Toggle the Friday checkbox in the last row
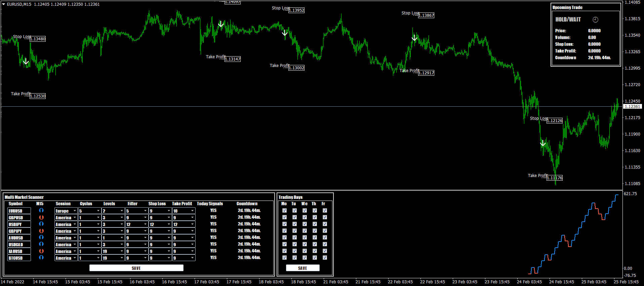 coord(325,258)
